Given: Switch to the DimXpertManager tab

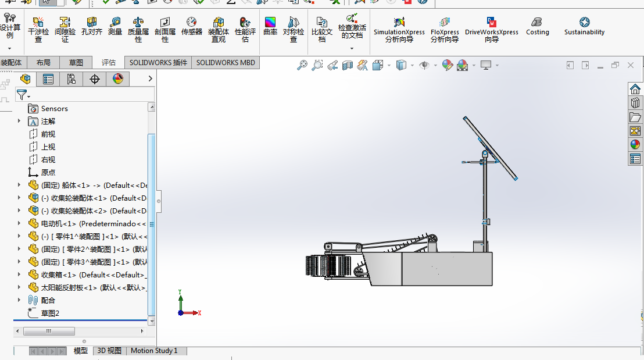Looking at the screenshot, I should coord(95,79).
